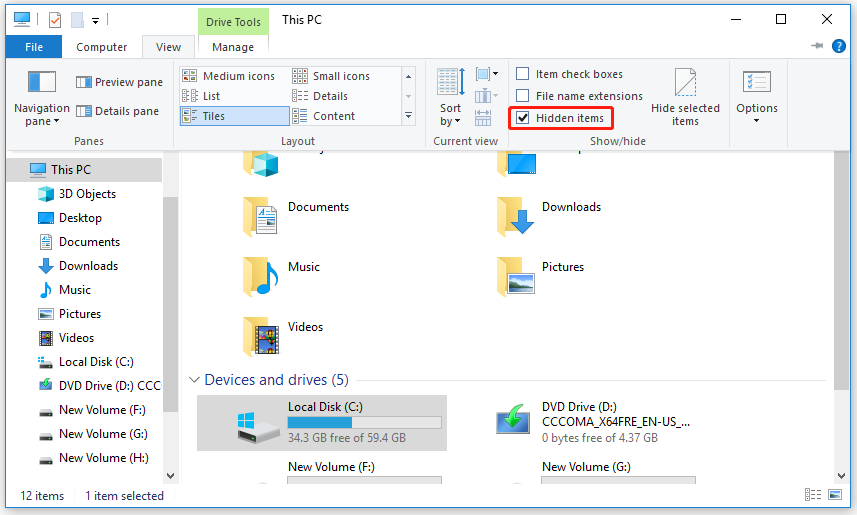The width and height of the screenshot is (857, 515).
Task: Open the DVD Drive (D:) tile
Action: (x=595, y=422)
